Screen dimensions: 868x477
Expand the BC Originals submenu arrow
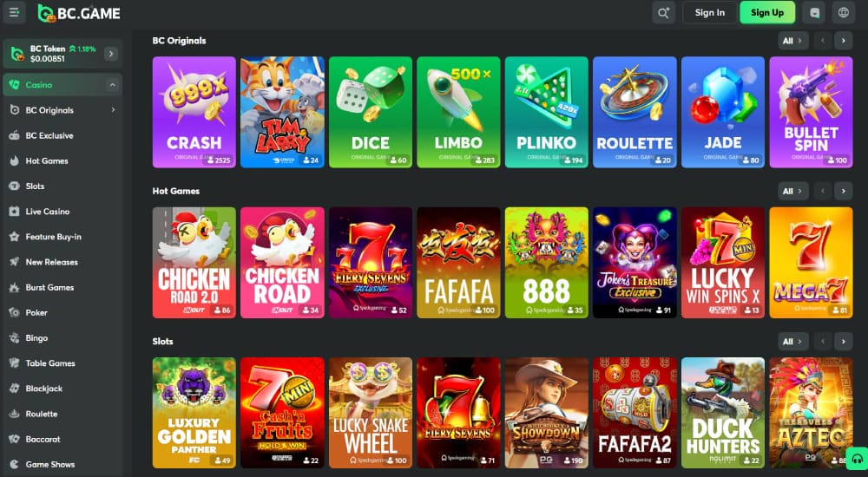pos(113,110)
